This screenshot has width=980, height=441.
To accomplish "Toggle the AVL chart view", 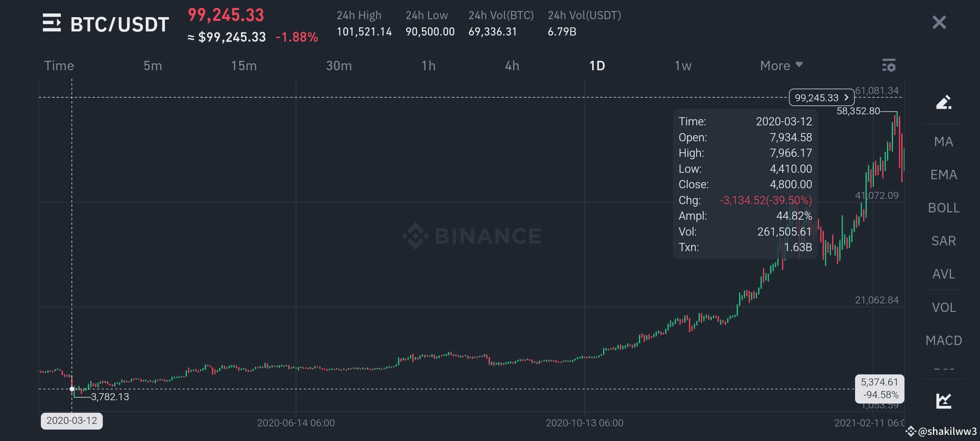I will [x=944, y=274].
